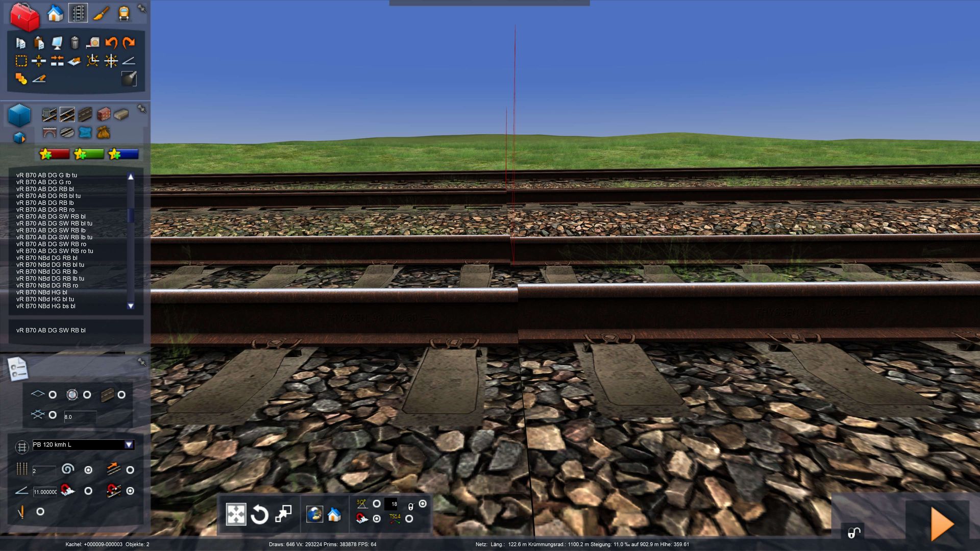
Task: Click the orange redo arrow
Action: [129, 43]
